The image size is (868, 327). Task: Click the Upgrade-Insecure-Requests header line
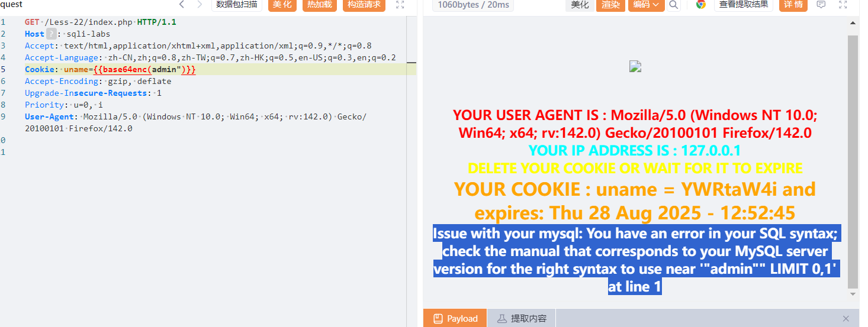coord(93,93)
